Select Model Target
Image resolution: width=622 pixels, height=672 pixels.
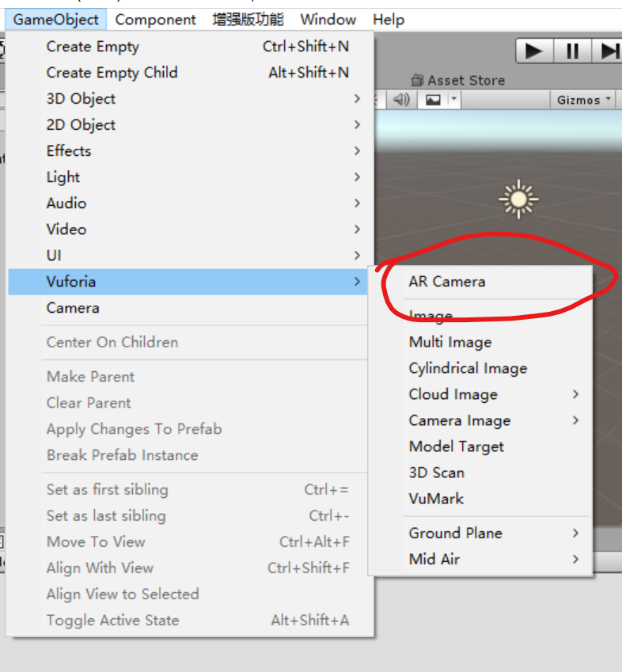[480, 446]
